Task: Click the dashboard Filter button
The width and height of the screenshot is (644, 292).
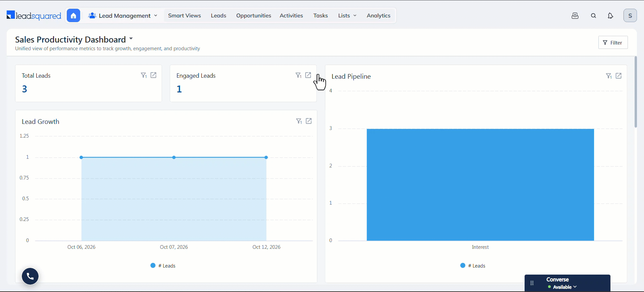Action: pyautogui.click(x=613, y=43)
